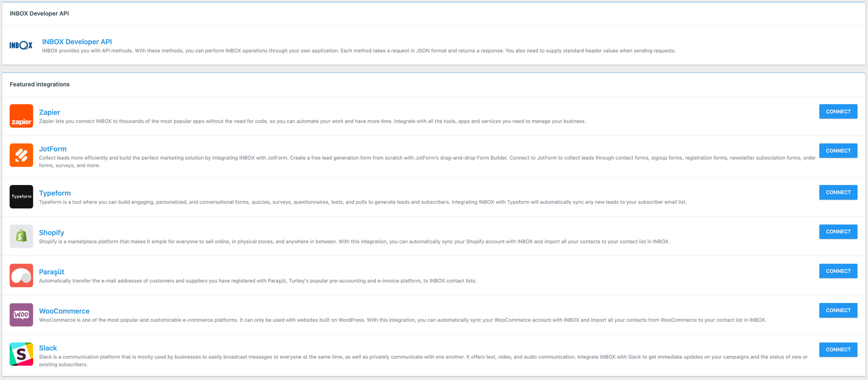Connect the Paraşüt integration

[x=838, y=271]
